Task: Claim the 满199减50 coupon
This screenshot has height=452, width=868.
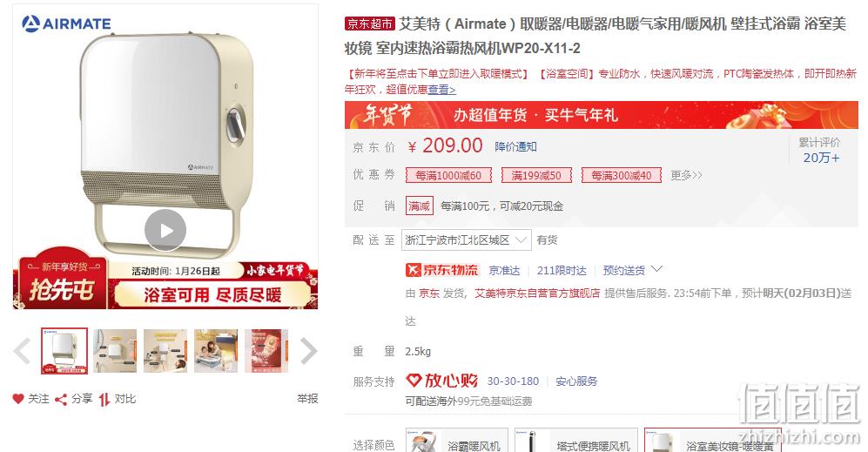Action: [x=535, y=176]
